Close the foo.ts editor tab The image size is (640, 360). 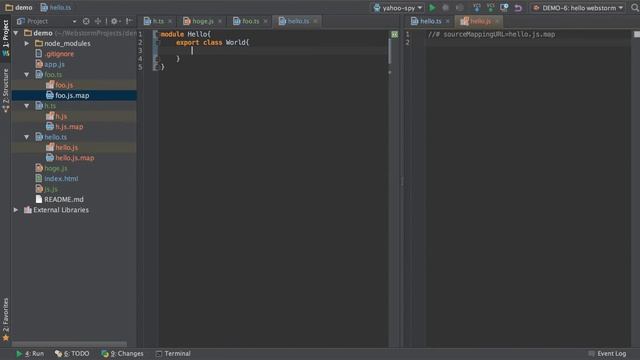(265, 21)
